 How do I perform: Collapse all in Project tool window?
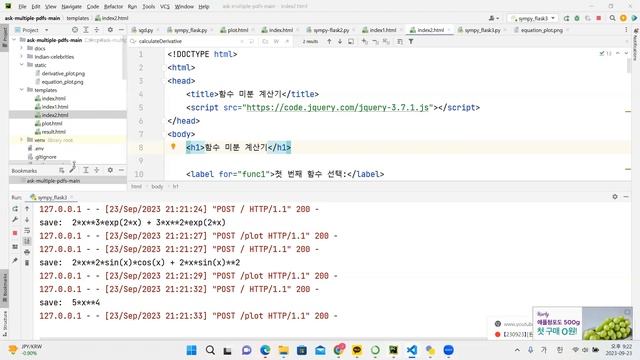tap(97, 30)
